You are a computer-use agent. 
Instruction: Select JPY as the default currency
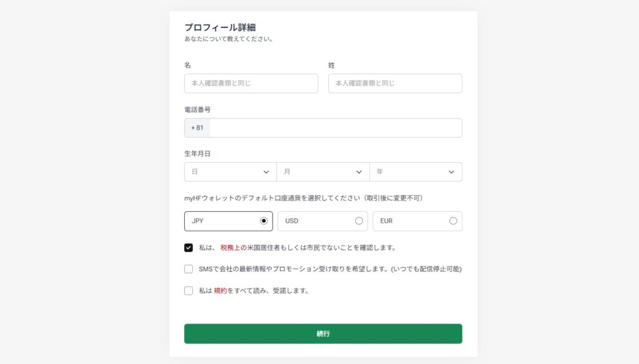tap(228, 221)
